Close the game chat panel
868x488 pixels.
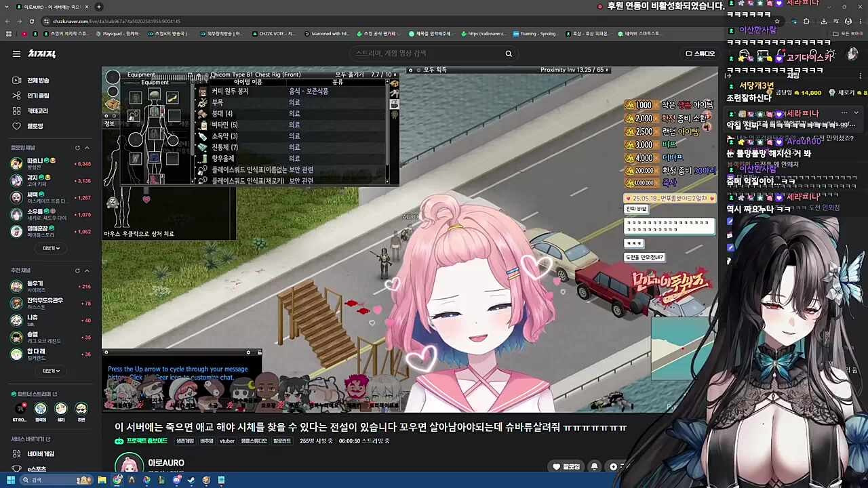pos(106,352)
